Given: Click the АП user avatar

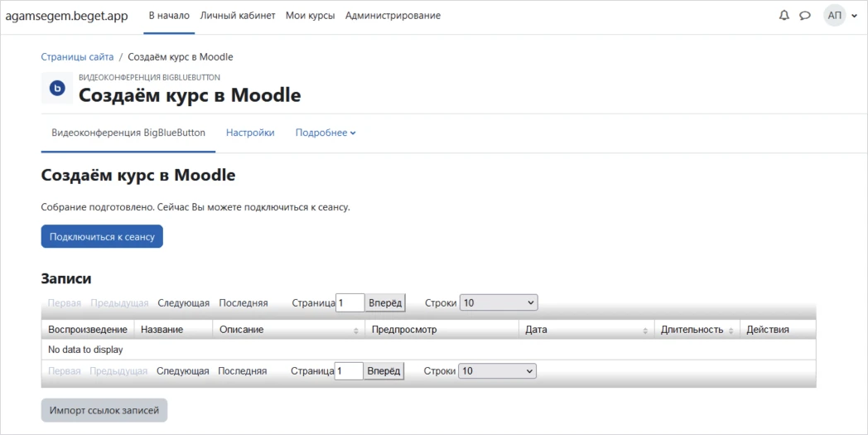Looking at the screenshot, I should [x=834, y=16].
